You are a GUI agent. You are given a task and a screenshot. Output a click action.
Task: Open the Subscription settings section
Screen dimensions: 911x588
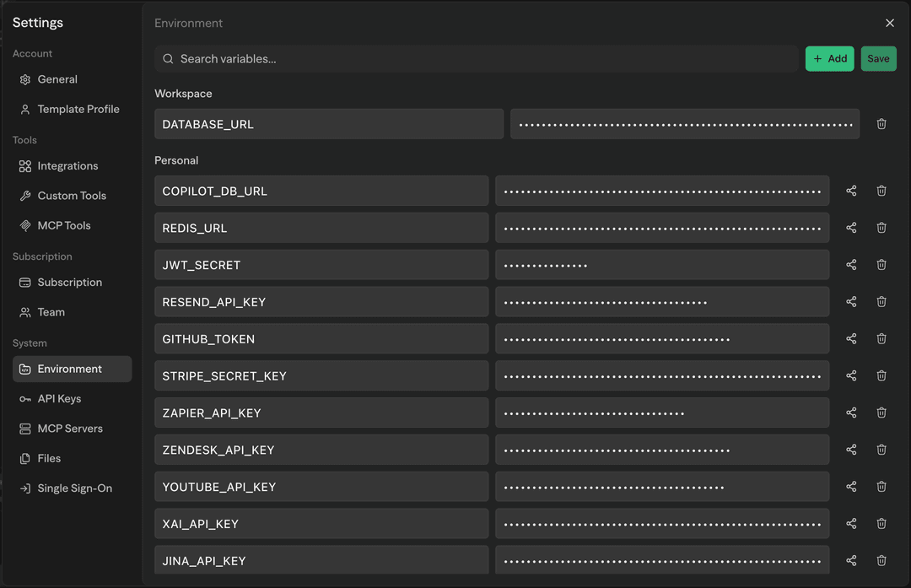click(x=70, y=282)
